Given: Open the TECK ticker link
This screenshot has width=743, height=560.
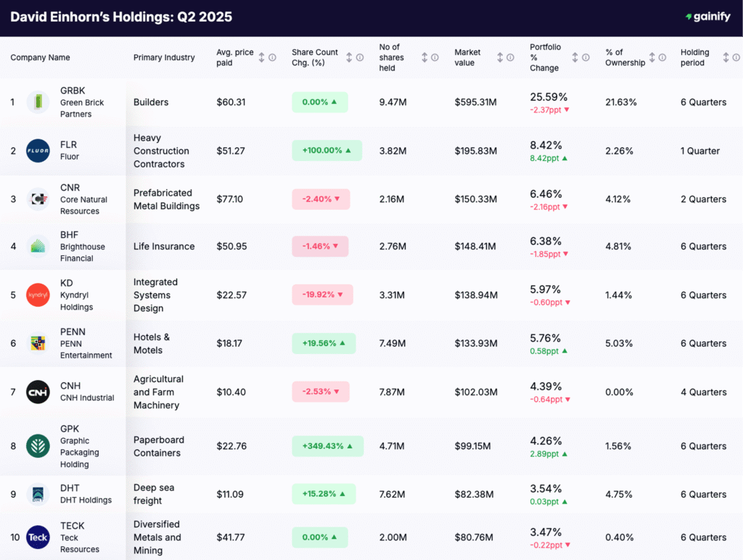Looking at the screenshot, I should pos(72,526).
